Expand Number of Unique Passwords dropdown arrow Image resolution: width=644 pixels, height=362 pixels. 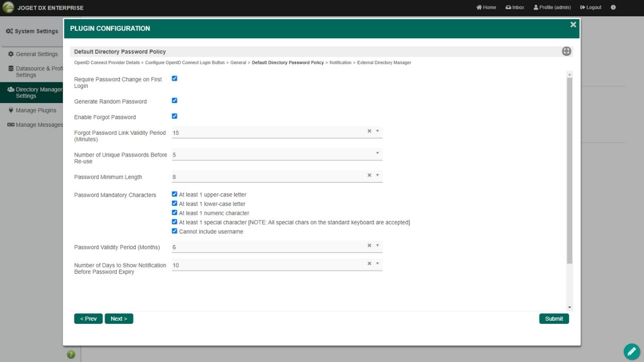(377, 153)
